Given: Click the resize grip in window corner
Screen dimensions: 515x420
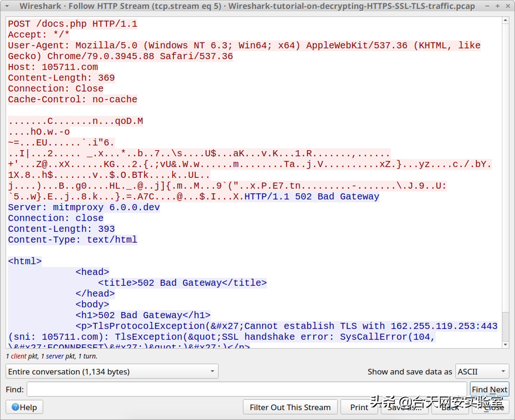Looking at the screenshot, I should click(x=512, y=417).
